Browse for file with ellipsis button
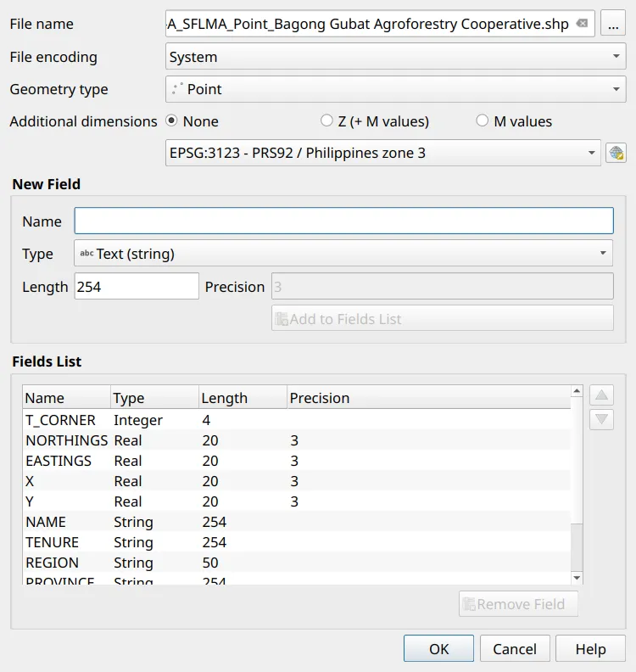636x672 pixels. pyautogui.click(x=613, y=23)
